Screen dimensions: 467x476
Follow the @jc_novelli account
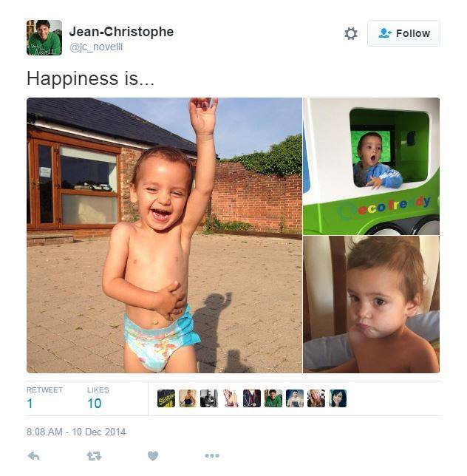coord(403,33)
